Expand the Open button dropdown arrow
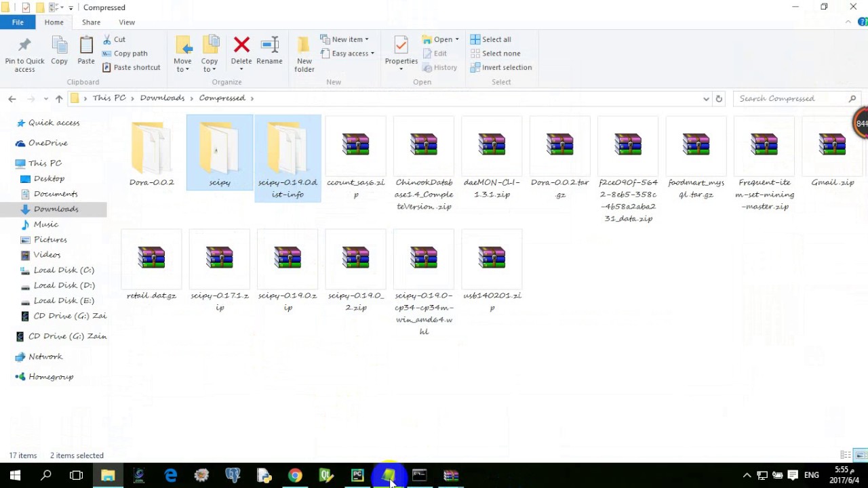Screen dimensions: 868x488 pyautogui.click(x=457, y=39)
